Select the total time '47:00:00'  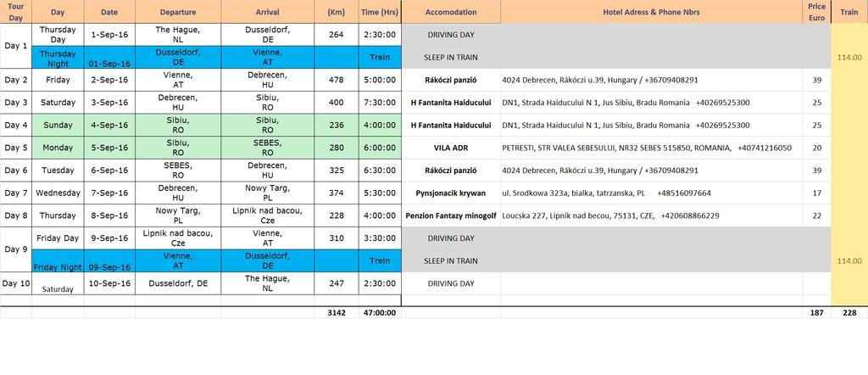379,312
